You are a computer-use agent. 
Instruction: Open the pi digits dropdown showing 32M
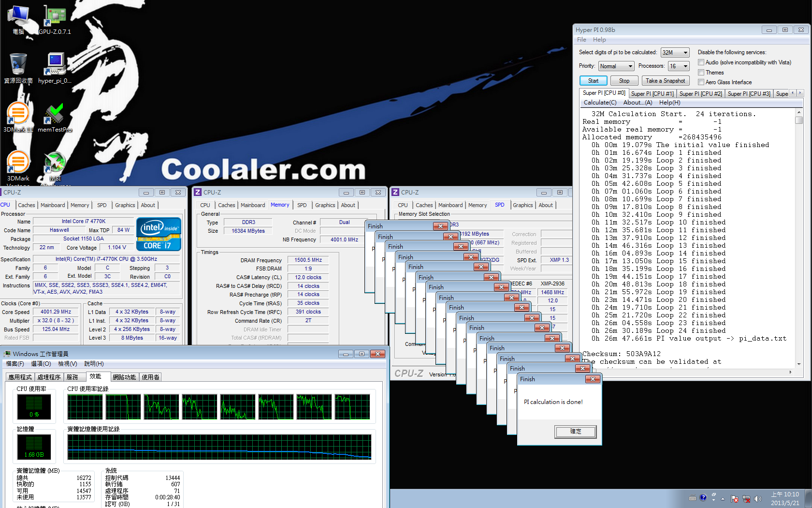[675, 52]
